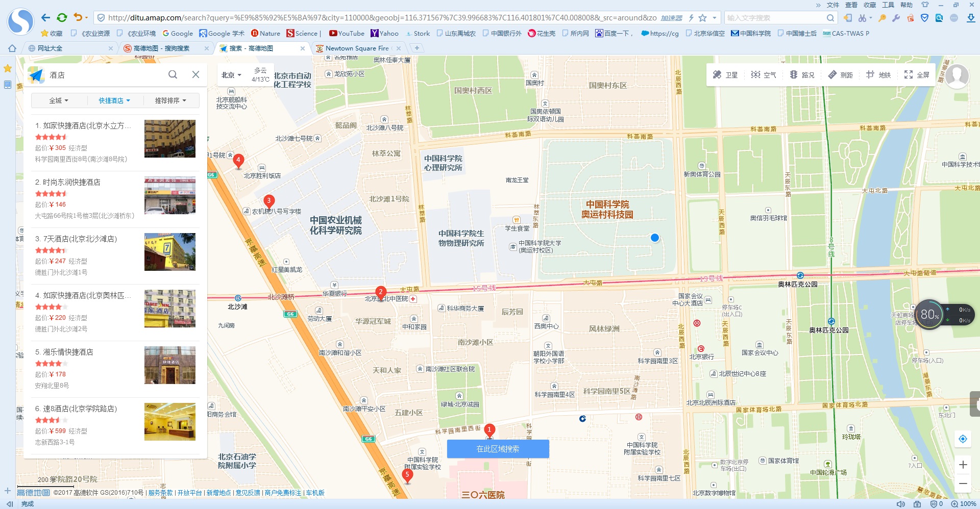Click the blue current-location dot

(655, 238)
